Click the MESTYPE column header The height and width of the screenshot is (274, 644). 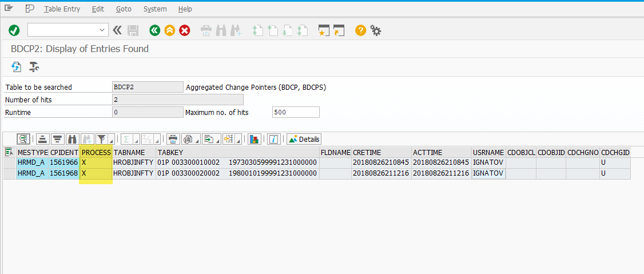(x=33, y=152)
